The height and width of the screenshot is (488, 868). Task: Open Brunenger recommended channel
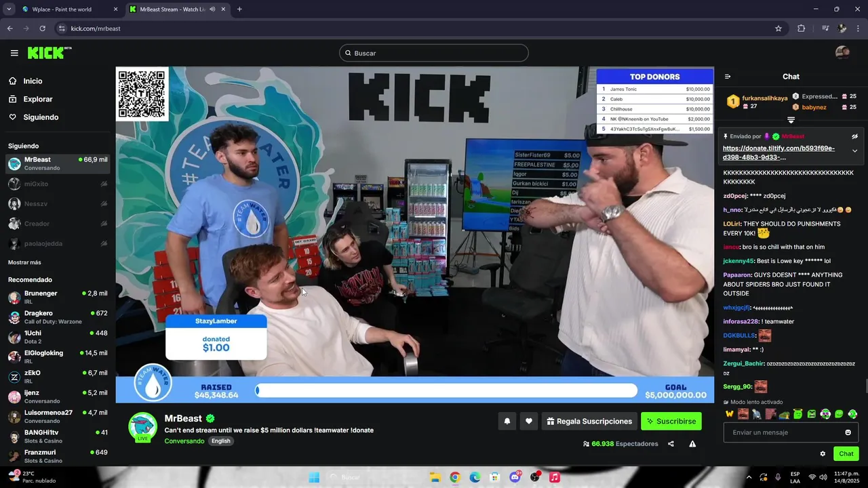click(x=58, y=297)
